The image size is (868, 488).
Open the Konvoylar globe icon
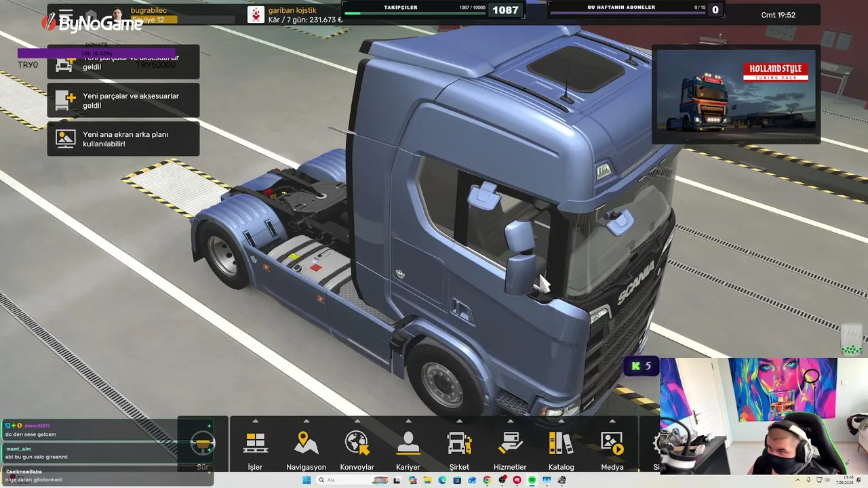[357, 443]
